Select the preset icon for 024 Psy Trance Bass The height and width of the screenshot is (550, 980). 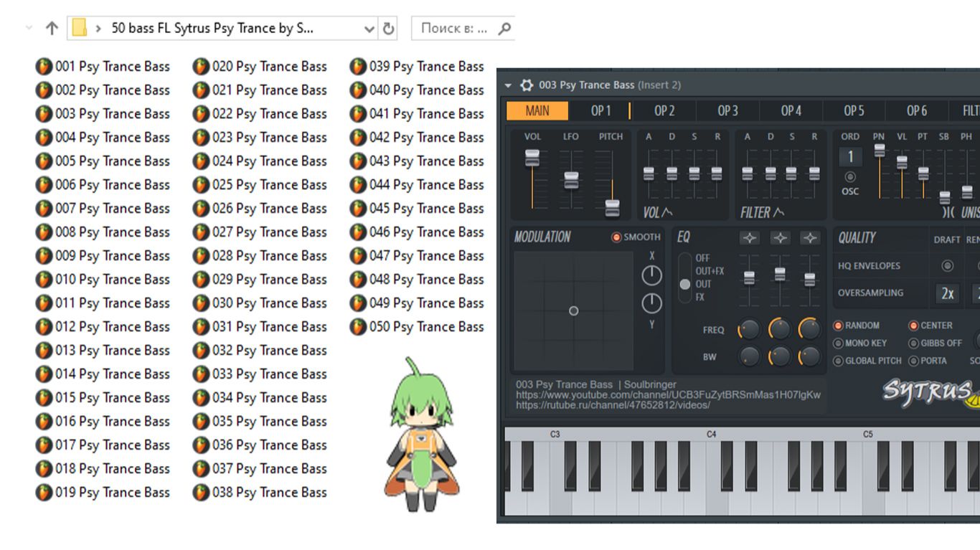point(201,161)
